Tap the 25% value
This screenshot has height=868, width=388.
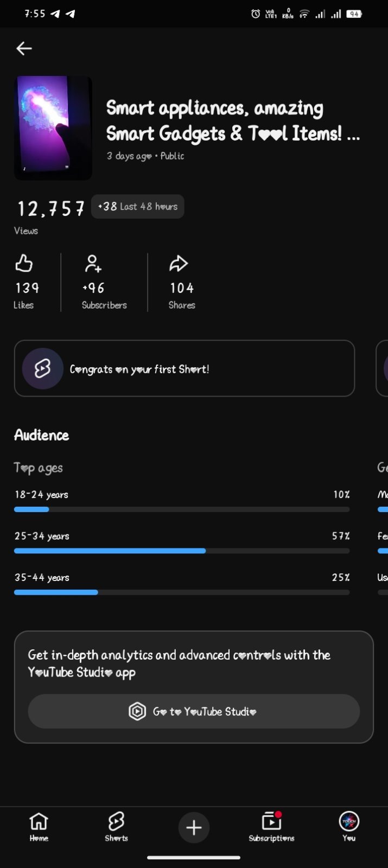(341, 578)
